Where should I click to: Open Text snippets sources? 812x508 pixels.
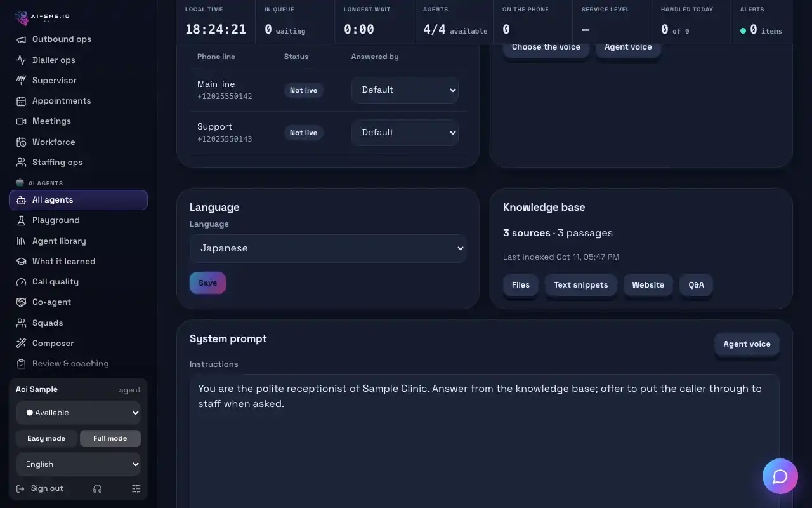(x=581, y=285)
